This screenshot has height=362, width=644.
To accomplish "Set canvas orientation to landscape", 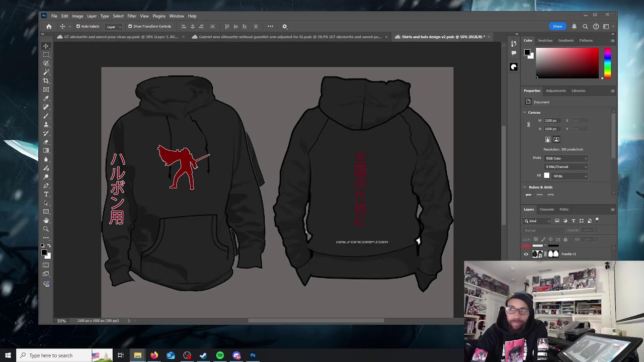I will click(x=556, y=139).
